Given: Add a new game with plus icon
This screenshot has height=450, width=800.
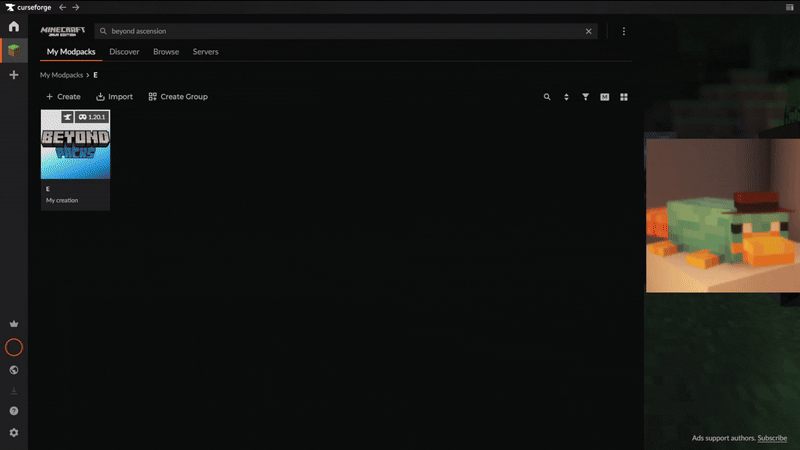Looking at the screenshot, I should pyautogui.click(x=14, y=75).
